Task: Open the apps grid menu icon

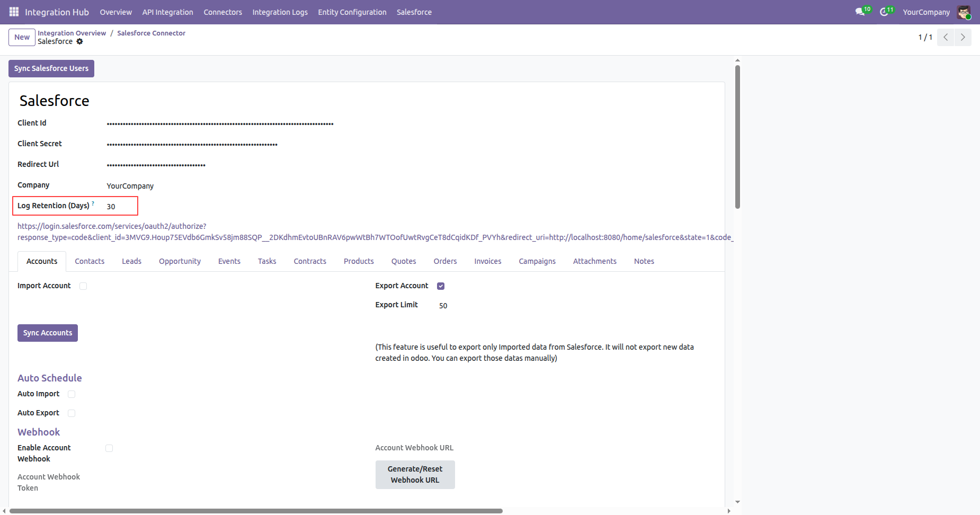Action: [14, 12]
